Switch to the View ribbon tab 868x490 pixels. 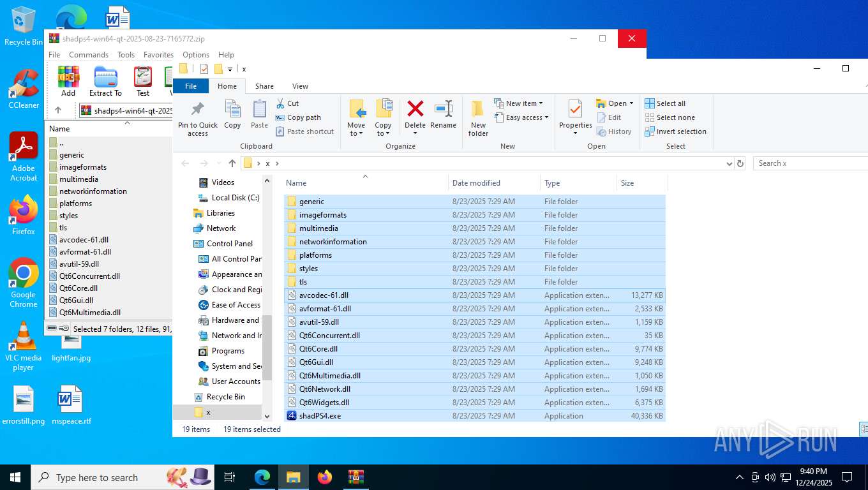pyautogui.click(x=300, y=86)
